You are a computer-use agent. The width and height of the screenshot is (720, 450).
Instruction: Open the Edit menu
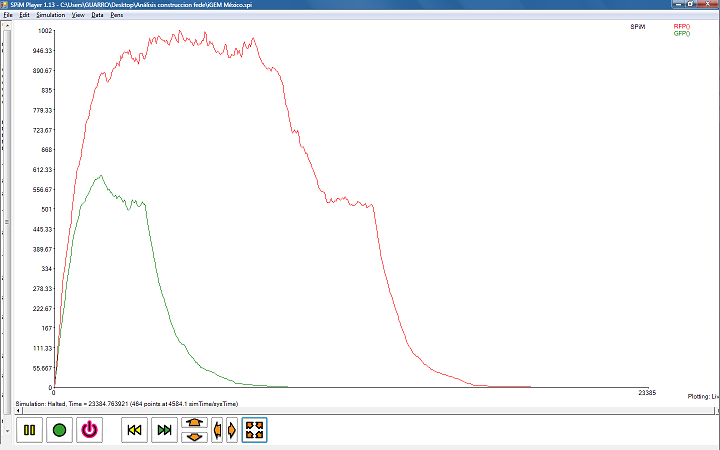coord(24,15)
